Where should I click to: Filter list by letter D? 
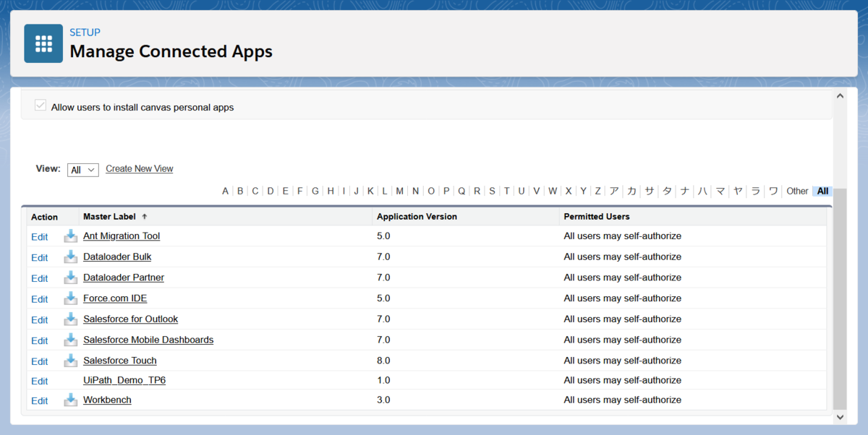click(271, 191)
